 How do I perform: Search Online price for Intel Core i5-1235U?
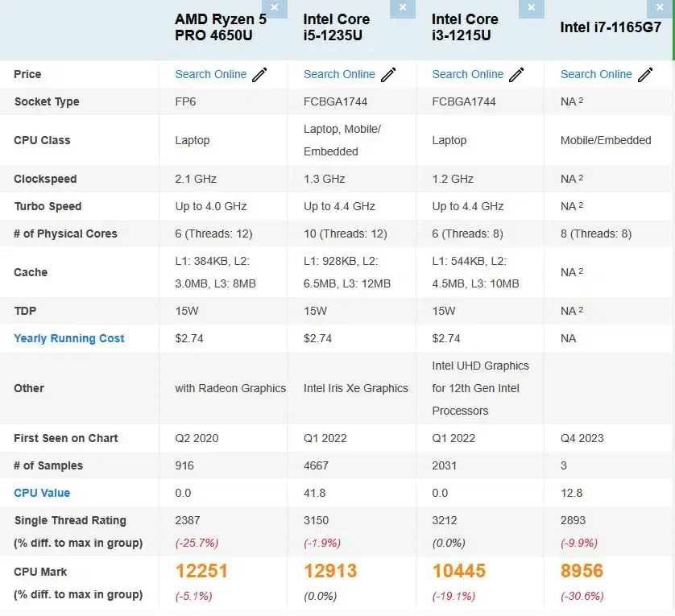(x=339, y=74)
